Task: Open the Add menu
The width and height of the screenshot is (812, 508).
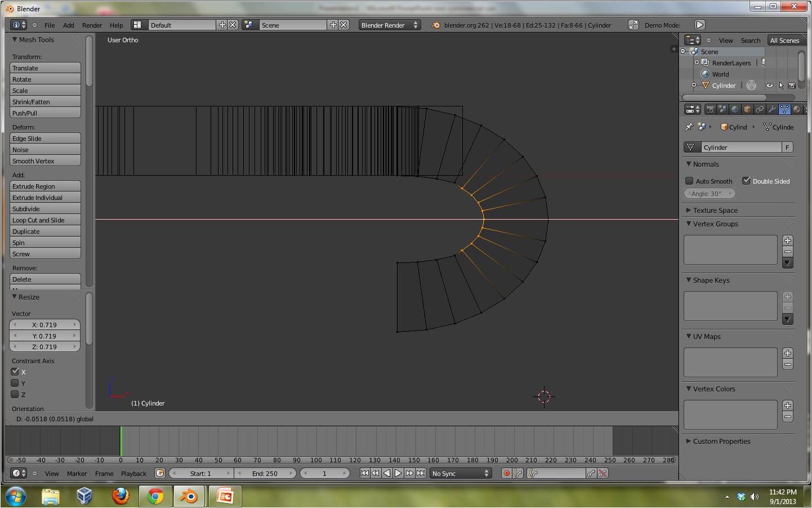Action: (68, 25)
